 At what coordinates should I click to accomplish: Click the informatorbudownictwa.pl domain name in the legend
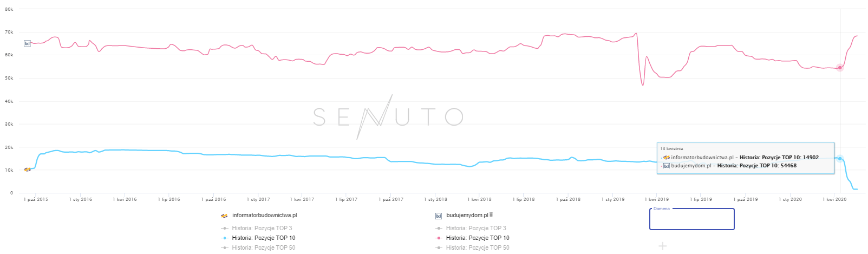pos(264,215)
